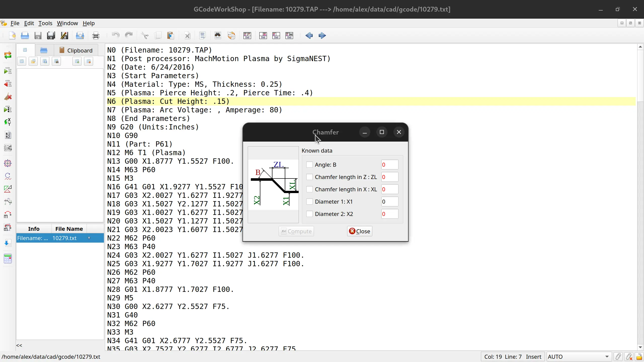Image resolution: width=644 pixels, height=362 pixels.
Task: Click the Diameter 1: X1 value field
Action: pos(390,202)
